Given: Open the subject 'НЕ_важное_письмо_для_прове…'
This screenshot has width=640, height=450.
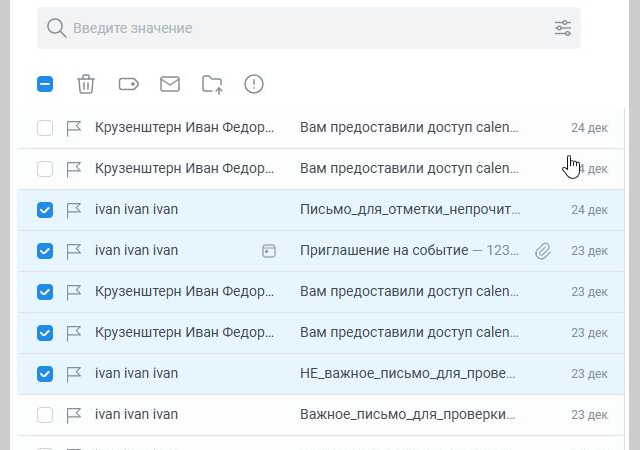Looking at the screenshot, I should point(407,373).
